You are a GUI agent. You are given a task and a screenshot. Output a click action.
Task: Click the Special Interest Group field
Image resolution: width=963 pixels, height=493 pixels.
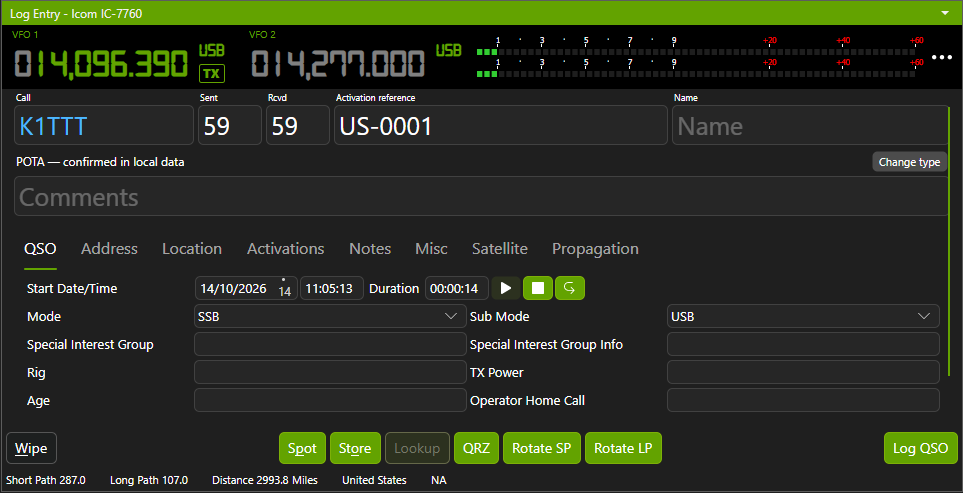coord(330,344)
